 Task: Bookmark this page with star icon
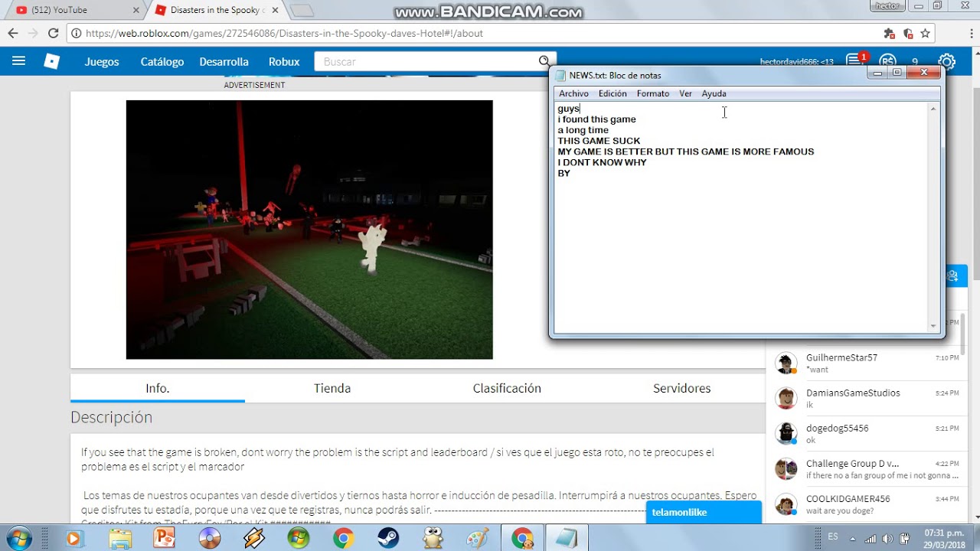click(925, 33)
